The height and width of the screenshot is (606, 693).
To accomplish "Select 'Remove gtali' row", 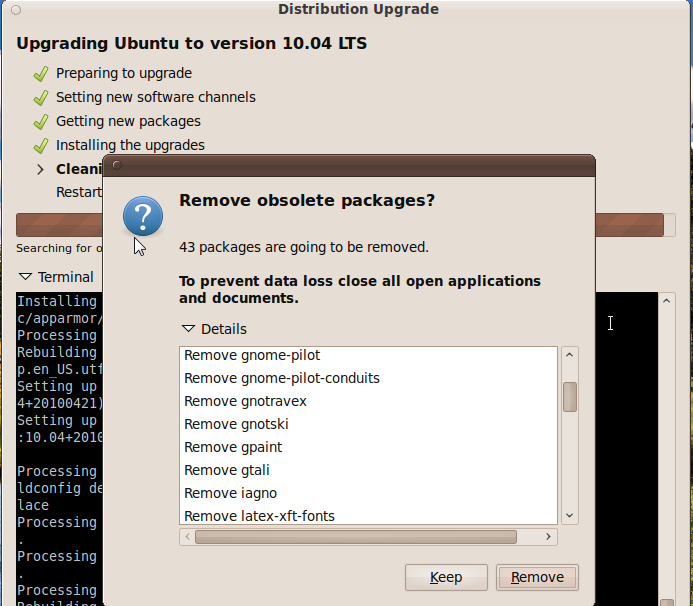I will (x=368, y=470).
